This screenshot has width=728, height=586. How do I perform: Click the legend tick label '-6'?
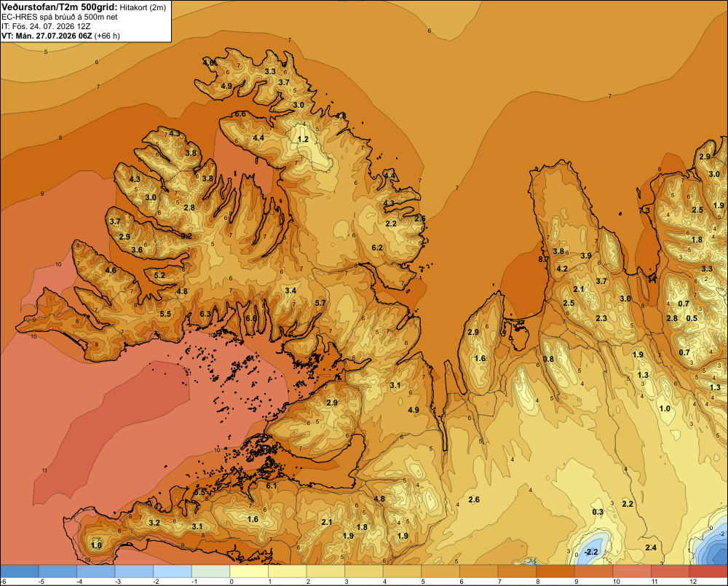pyautogui.click(x=3, y=582)
